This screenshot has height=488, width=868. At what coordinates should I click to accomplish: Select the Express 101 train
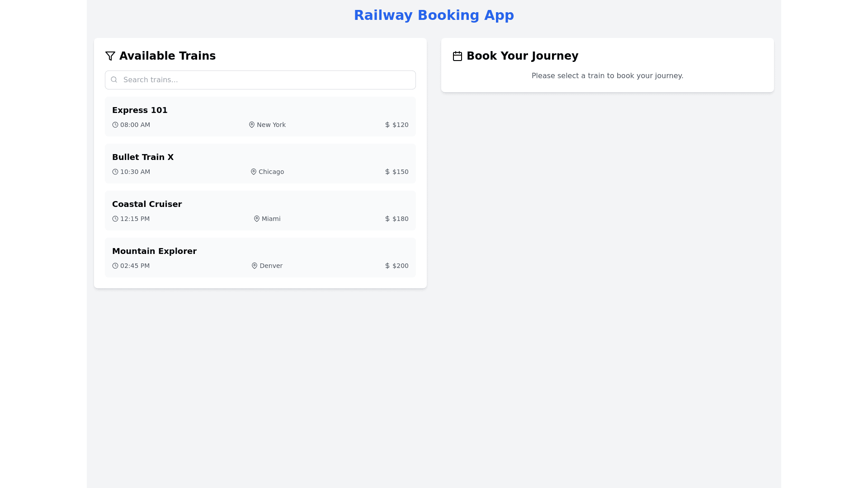[260, 117]
